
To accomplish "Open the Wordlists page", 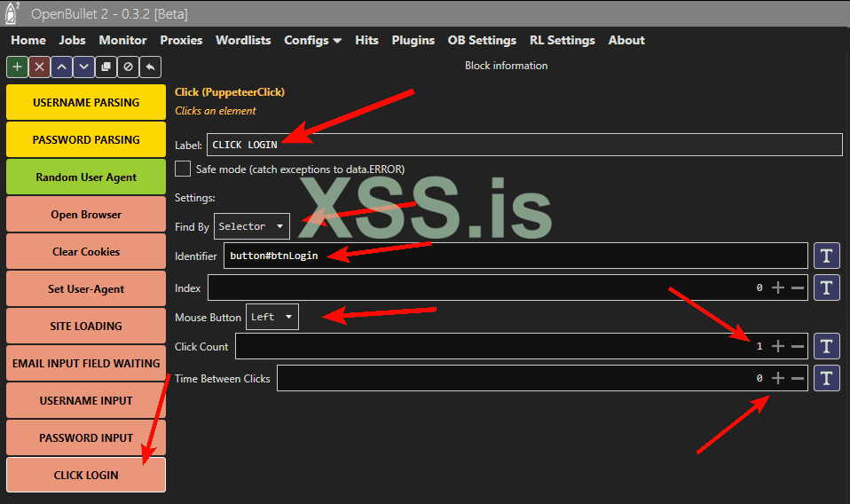I will [x=243, y=41].
